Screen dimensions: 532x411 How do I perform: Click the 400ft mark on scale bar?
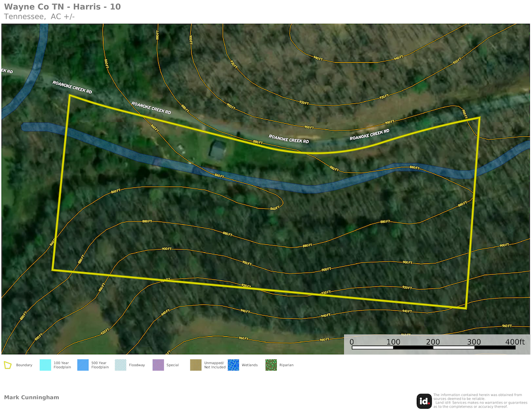click(x=514, y=341)
